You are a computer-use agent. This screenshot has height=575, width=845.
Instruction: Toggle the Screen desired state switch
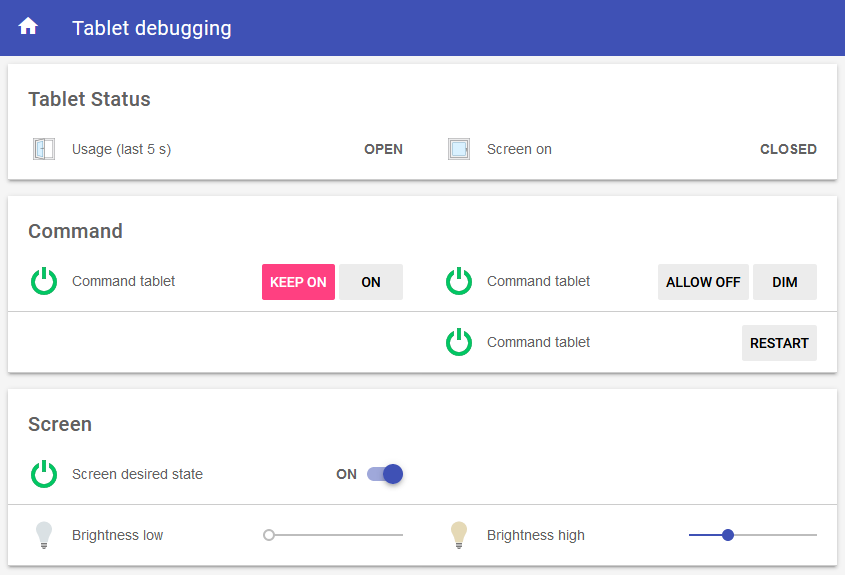[385, 474]
